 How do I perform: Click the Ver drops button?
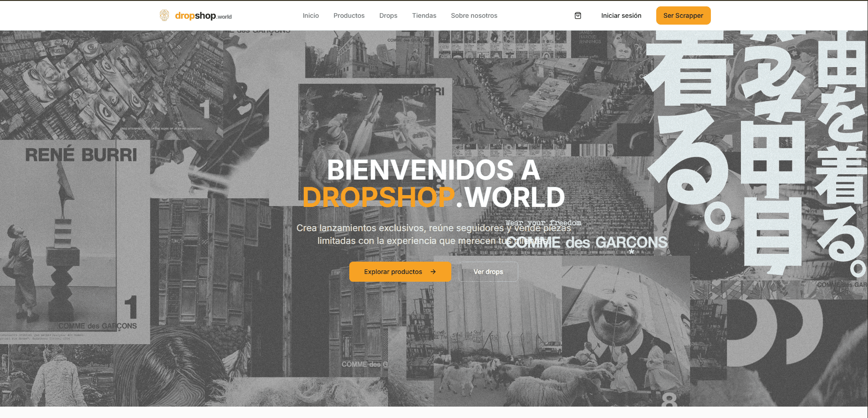pos(488,272)
